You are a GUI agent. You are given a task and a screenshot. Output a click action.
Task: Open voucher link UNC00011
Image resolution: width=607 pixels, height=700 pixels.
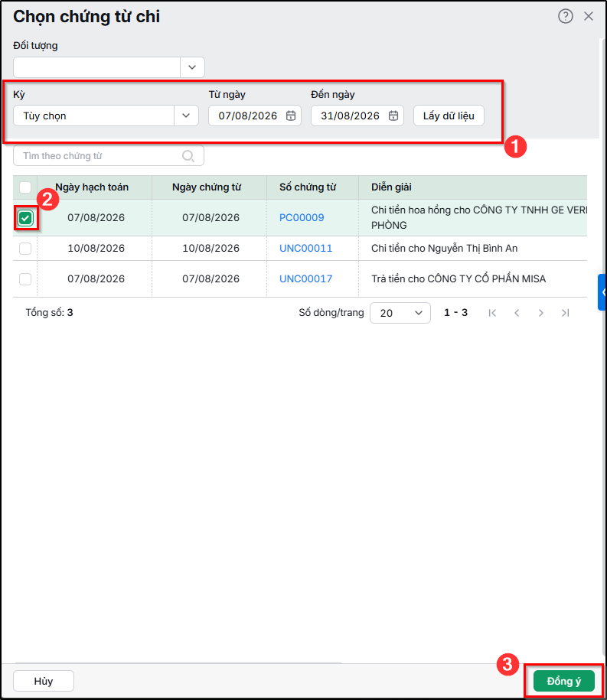306,248
